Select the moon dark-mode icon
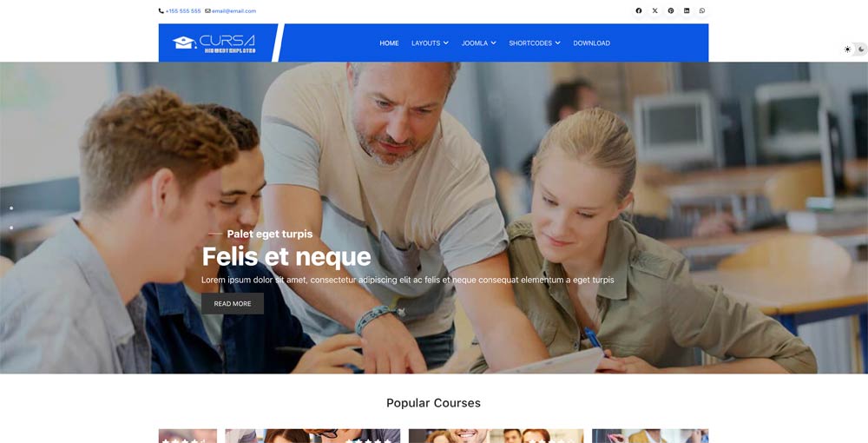Image resolution: width=868 pixels, height=443 pixels. [861, 50]
